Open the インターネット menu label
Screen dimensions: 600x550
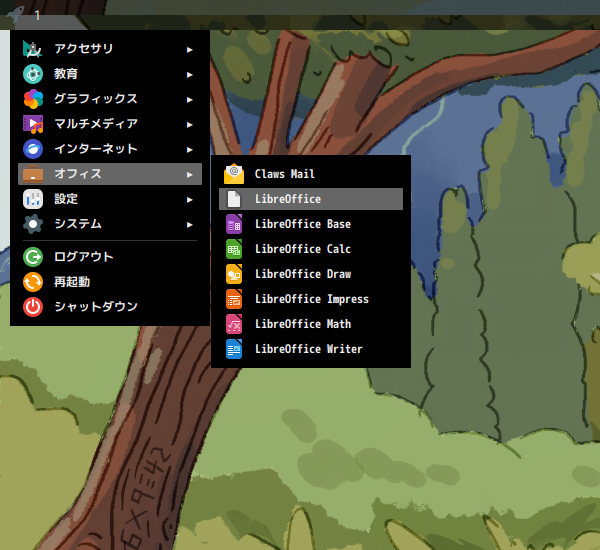(96, 149)
